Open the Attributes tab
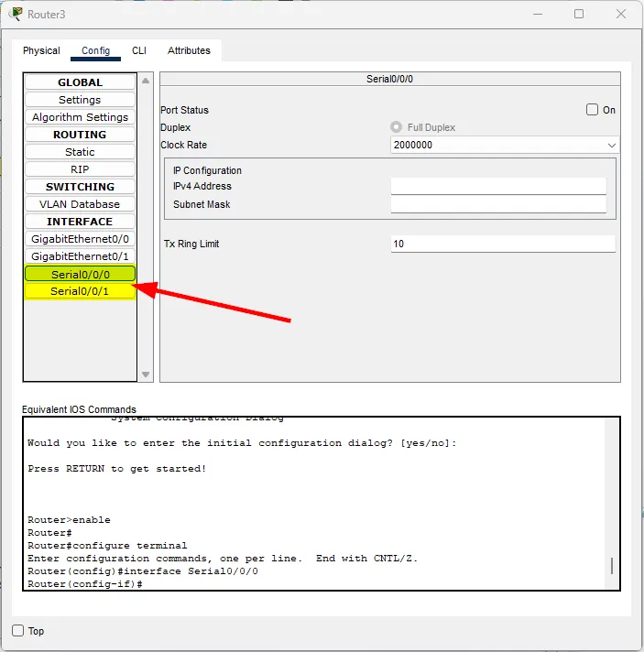Viewport: 644px width, 652px height. click(189, 50)
